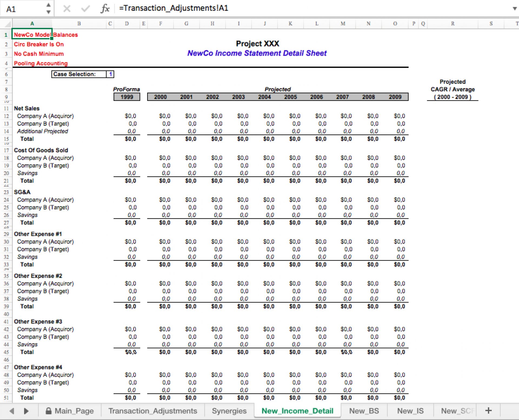Click the formula bar text =Transaction_Adjustments!A1
This screenshot has width=519, height=420.
click(x=174, y=8)
